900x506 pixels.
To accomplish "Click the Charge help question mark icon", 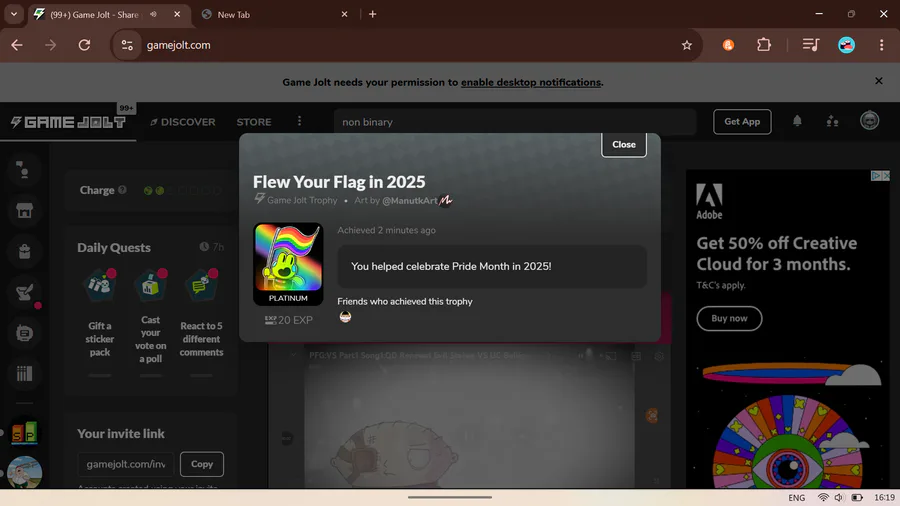I will (x=122, y=190).
